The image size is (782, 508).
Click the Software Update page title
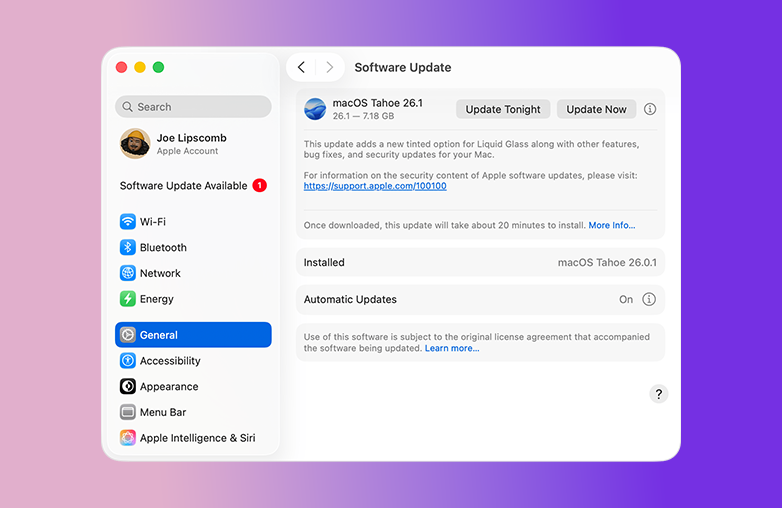click(403, 67)
